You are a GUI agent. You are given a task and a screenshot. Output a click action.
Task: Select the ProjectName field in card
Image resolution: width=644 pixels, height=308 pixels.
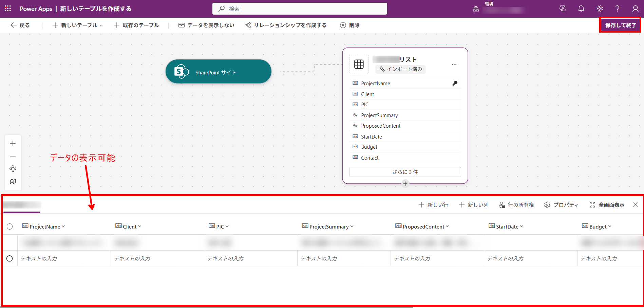pos(405,83)
